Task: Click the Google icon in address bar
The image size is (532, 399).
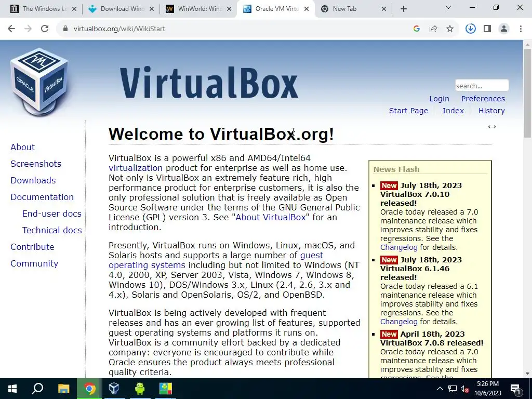Action: coord(417,29)
